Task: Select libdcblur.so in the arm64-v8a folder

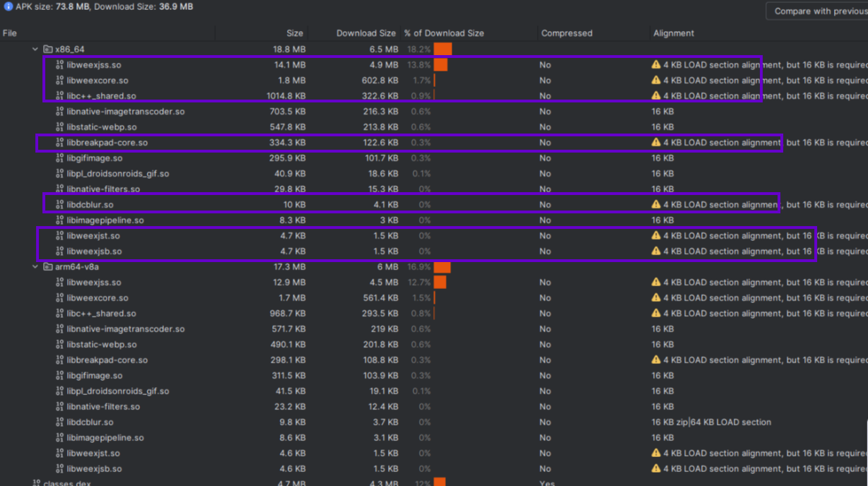Action: coord(90,422)
